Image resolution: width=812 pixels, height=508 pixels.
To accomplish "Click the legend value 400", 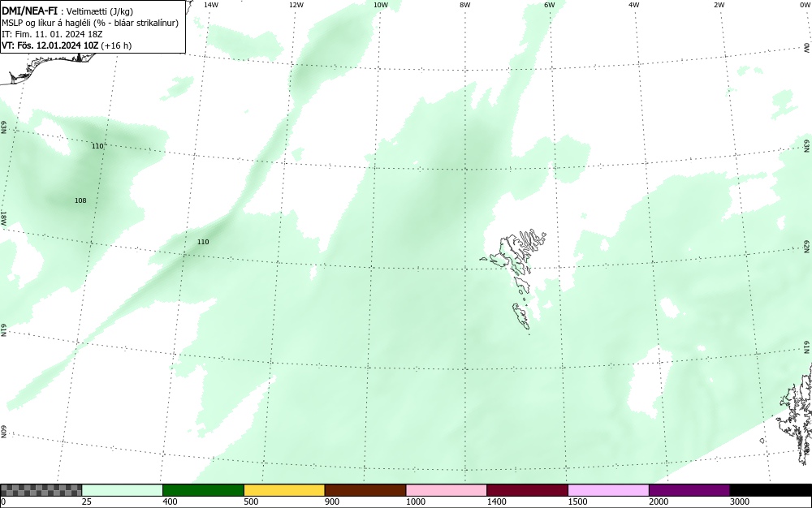I will pos(170,502).
